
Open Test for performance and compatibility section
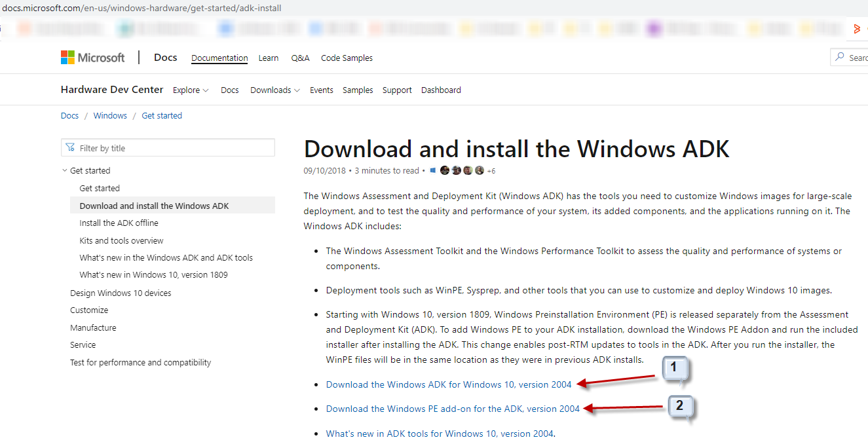(140, 363)
